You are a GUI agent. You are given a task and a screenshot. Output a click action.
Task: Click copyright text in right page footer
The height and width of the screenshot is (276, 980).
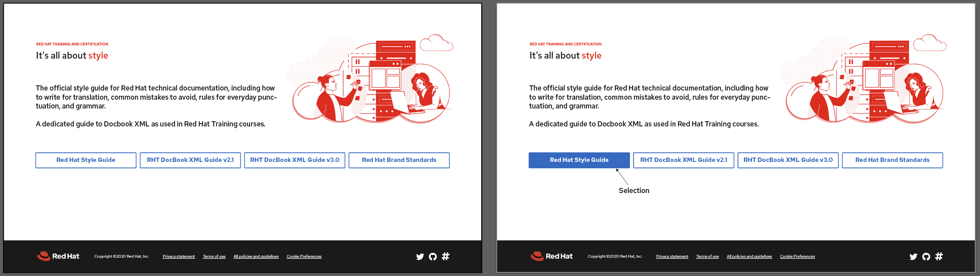pyautogui.click(x=615, y=256)
